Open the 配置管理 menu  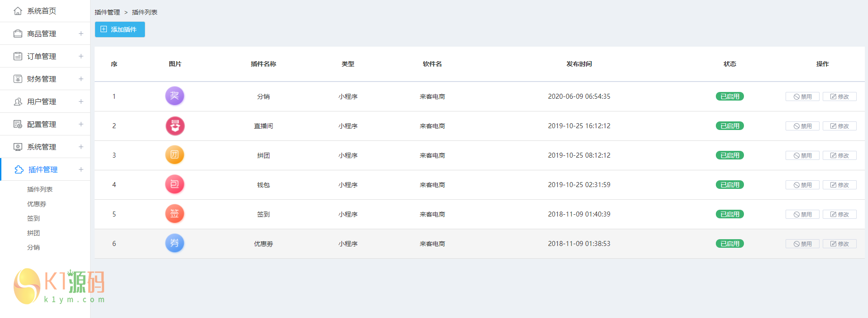pyautogui.click(x=42, y=124)
